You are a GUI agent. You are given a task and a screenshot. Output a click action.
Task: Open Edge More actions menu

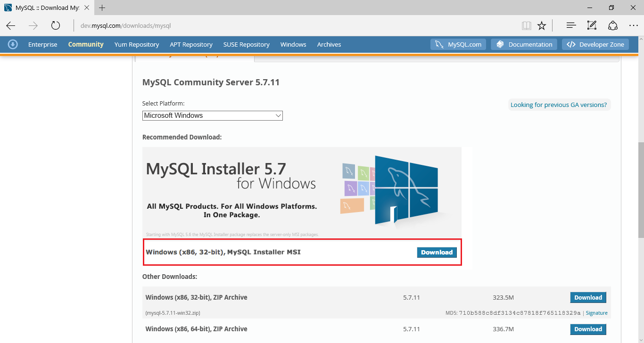(x=633, y=25)
